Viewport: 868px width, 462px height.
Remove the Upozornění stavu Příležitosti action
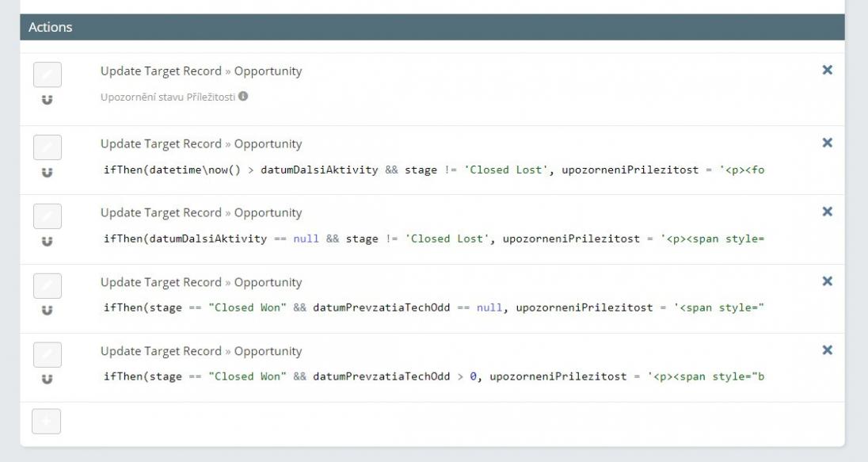tap(827, 70)
